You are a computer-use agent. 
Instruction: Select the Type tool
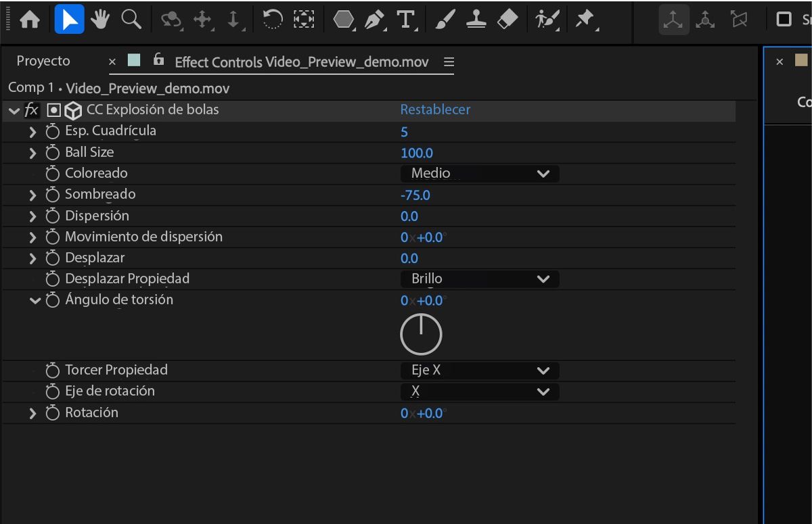click(405, 19)
